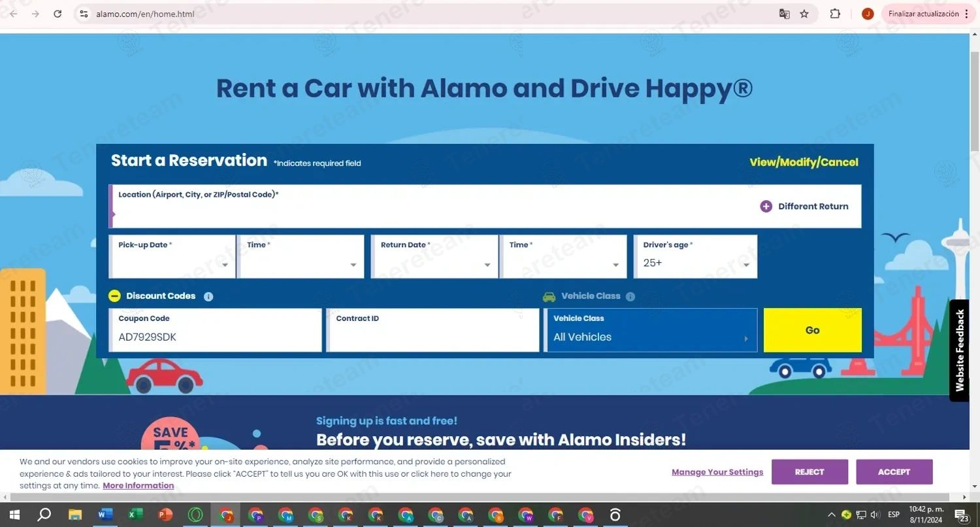Reload the Alamo page
This screenshot has height=527, width=980.
pos(57,14)
